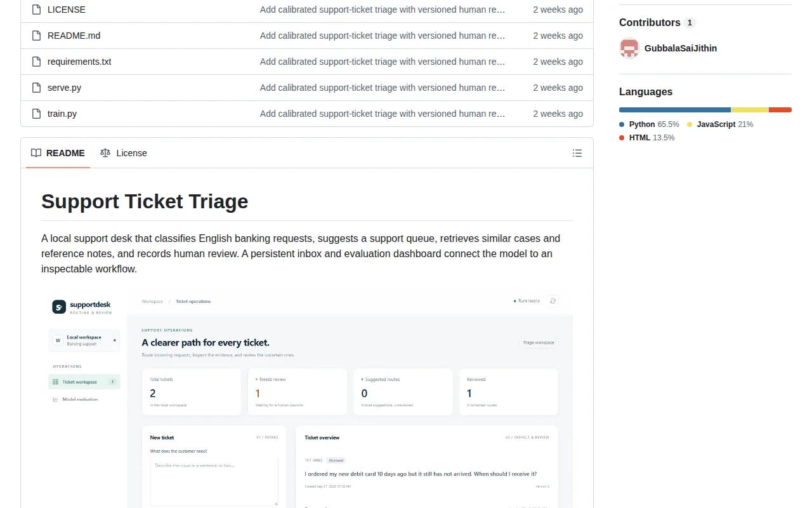View the commit message on the requirements.txt row
The width and height of the screenshot is (812, 508).
coord(383,62)
